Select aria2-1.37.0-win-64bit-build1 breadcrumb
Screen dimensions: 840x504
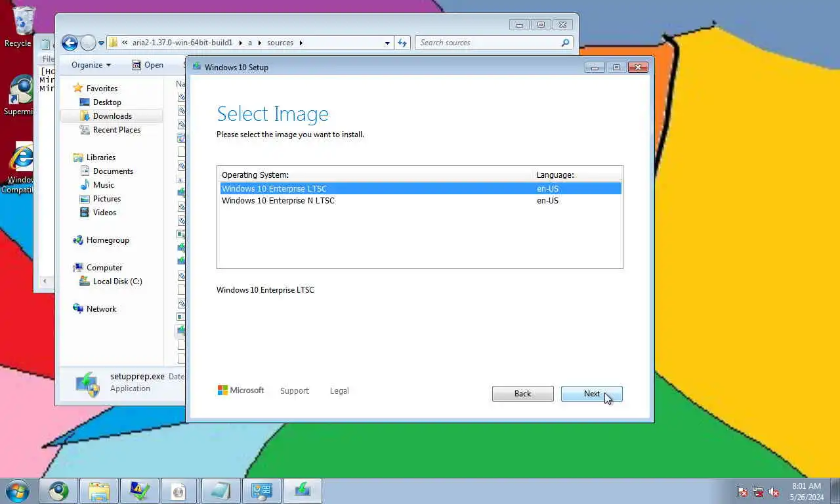182,43
